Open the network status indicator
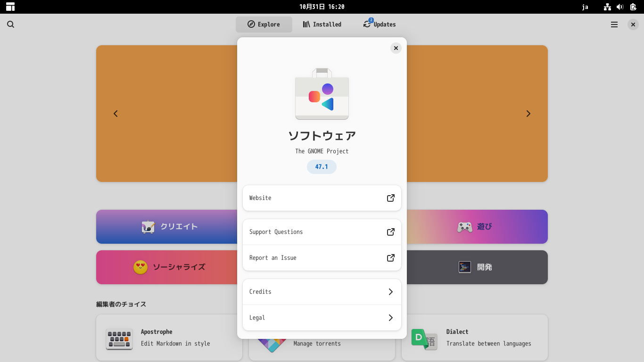Image resolution: width=644 pixels, height=362 pixels. (x=607, y=7)
